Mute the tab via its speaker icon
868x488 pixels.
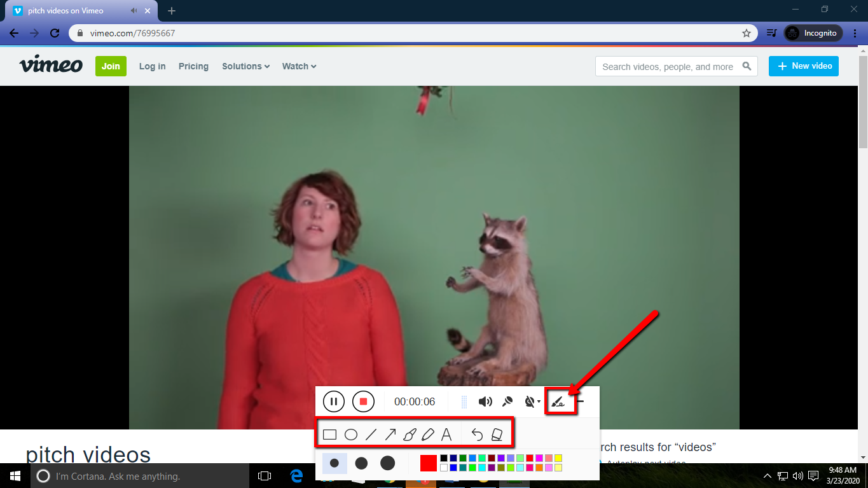(x=134, y=11)
